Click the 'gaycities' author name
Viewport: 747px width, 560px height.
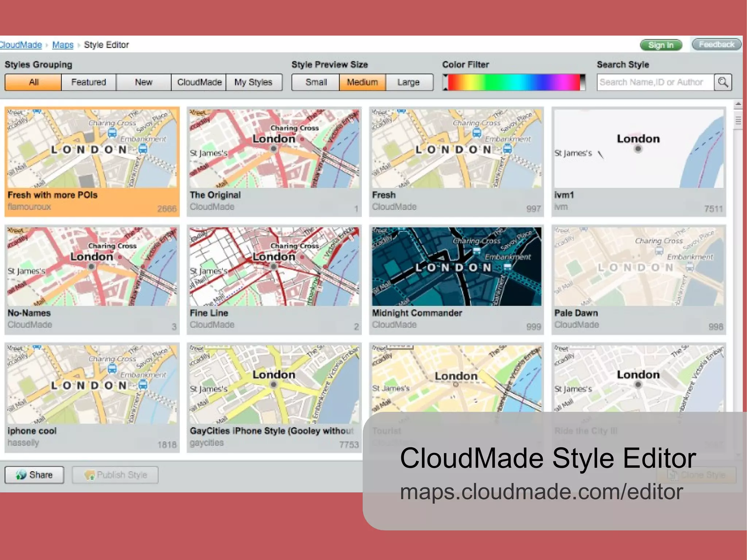(x=206, y=443)
